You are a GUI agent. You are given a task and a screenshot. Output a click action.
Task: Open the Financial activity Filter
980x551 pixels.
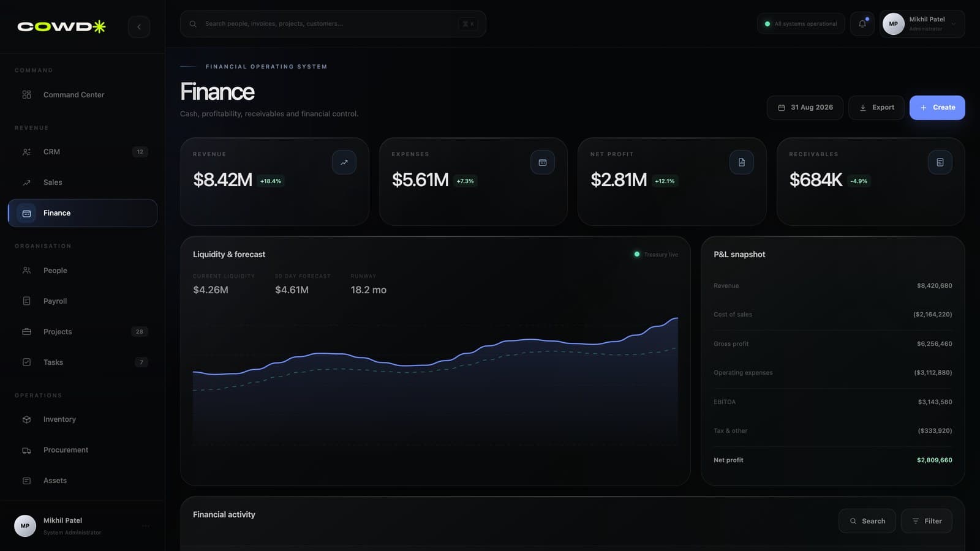[x=927, y=521]
